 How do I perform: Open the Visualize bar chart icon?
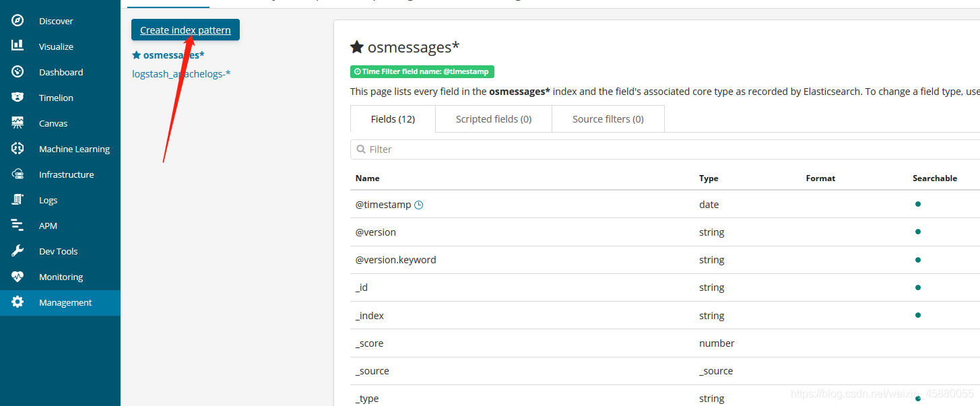tap(18, 46)
